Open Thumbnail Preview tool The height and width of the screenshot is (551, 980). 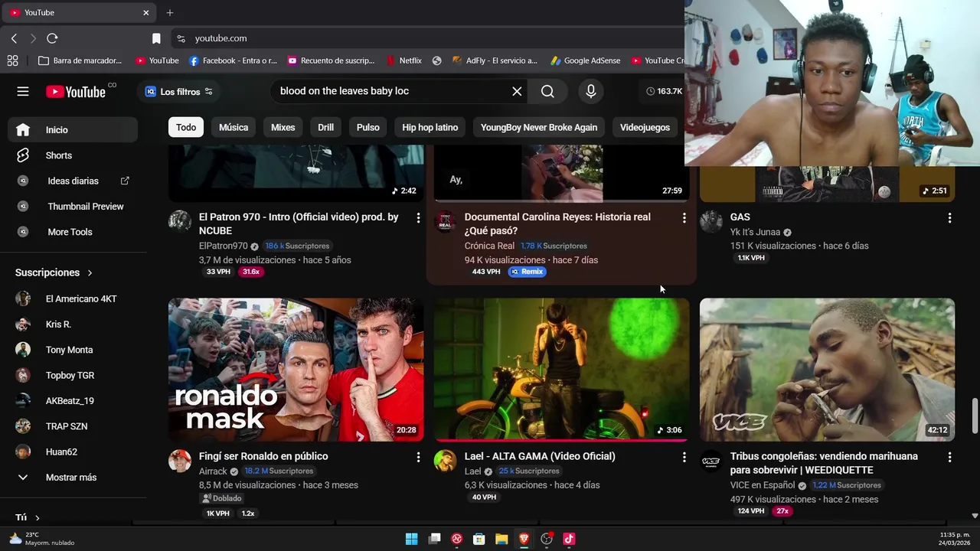(73, 207)
